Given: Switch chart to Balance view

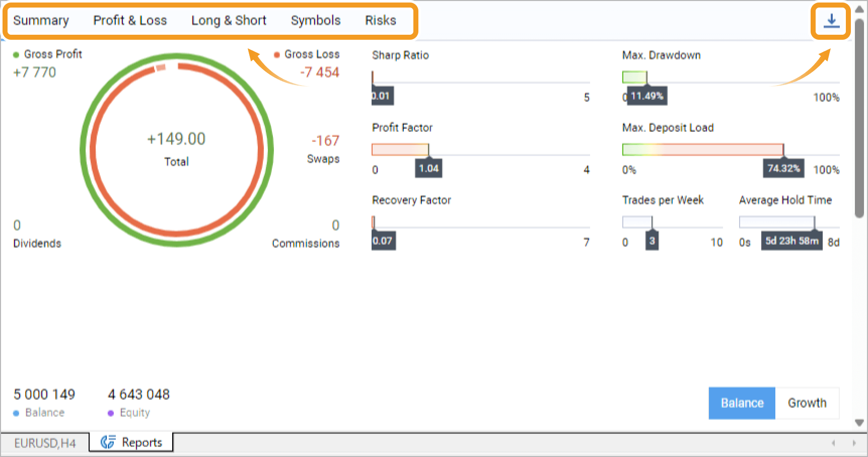Looking at the screenshot, I should pos(742,403).
